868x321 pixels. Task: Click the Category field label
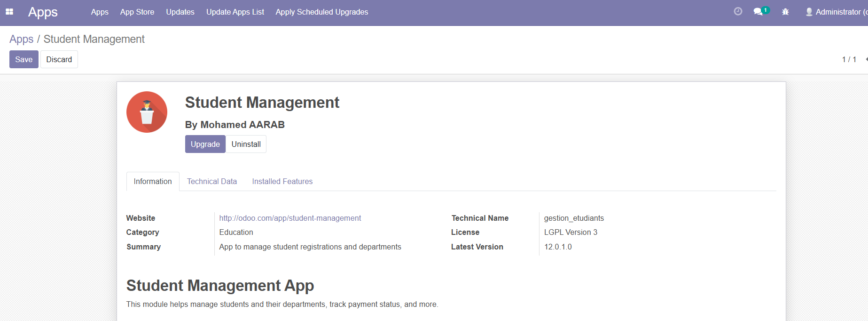[x=142, y=232]
